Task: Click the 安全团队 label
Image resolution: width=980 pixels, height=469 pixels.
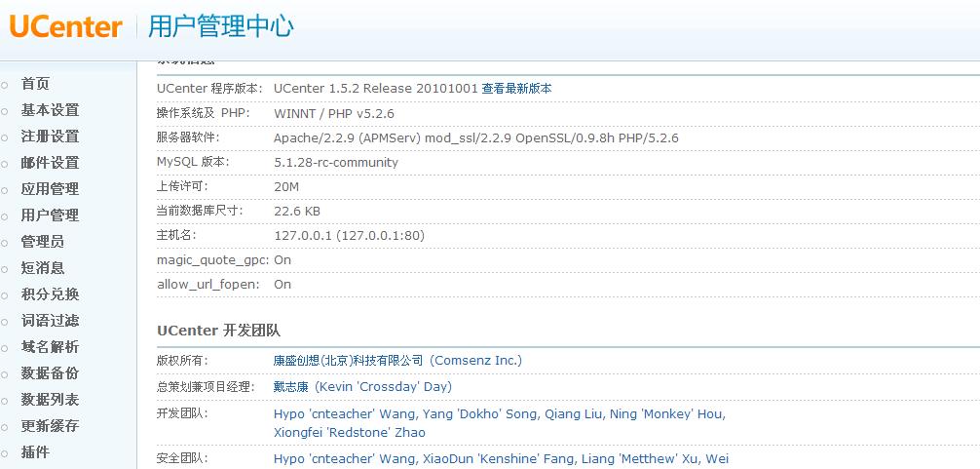Action: pyautogui.click(x=182, y=458)
